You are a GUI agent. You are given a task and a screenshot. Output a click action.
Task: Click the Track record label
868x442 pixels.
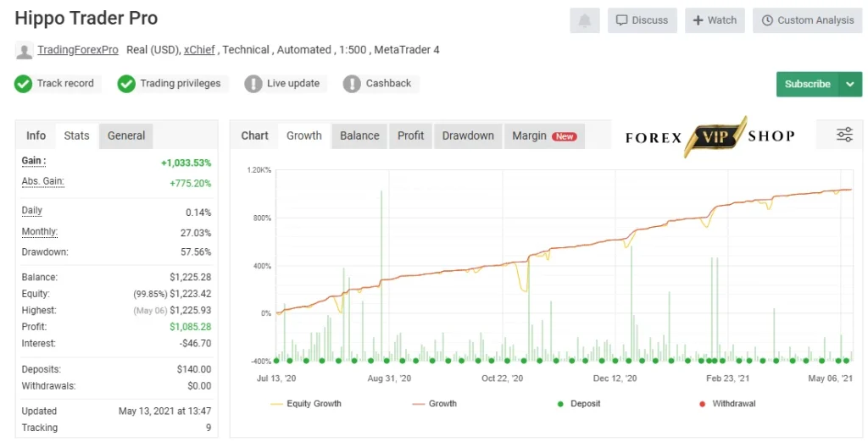coord(65,84)
